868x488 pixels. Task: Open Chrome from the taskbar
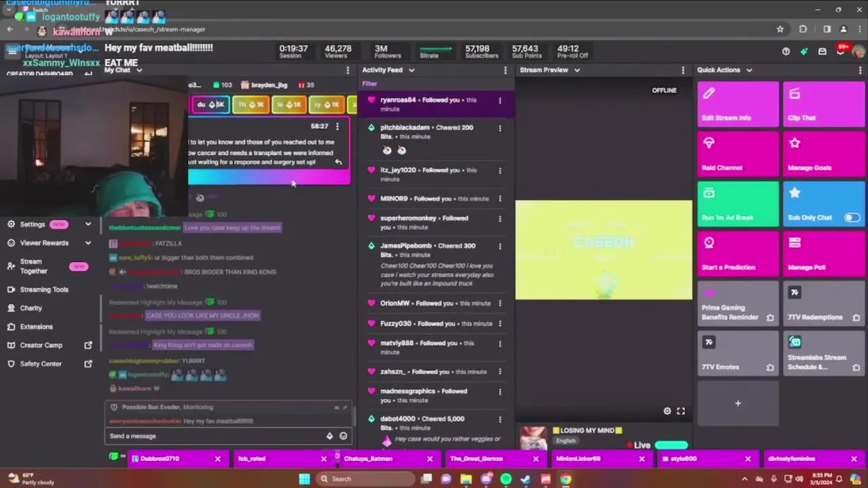566,479
